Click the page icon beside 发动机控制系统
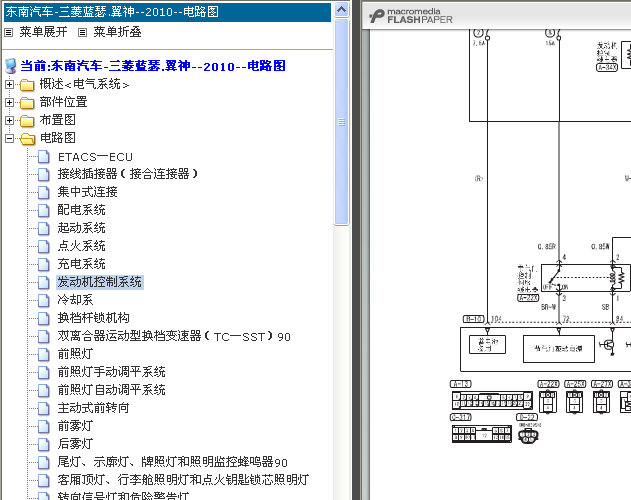Viewport: 631px width, 500px height. [43, 283]
